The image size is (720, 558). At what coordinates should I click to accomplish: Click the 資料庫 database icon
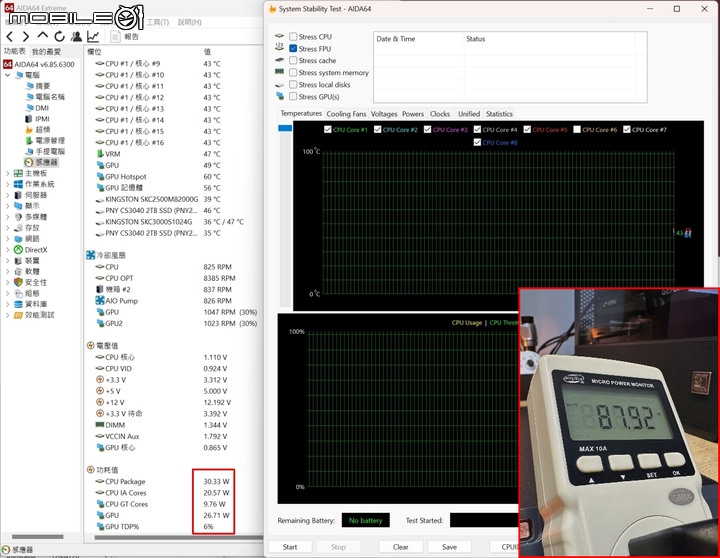(18, 304)
